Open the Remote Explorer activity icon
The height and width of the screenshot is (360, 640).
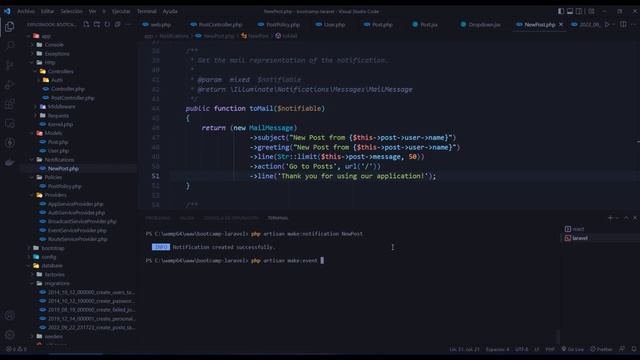click(x=9, y=123)
